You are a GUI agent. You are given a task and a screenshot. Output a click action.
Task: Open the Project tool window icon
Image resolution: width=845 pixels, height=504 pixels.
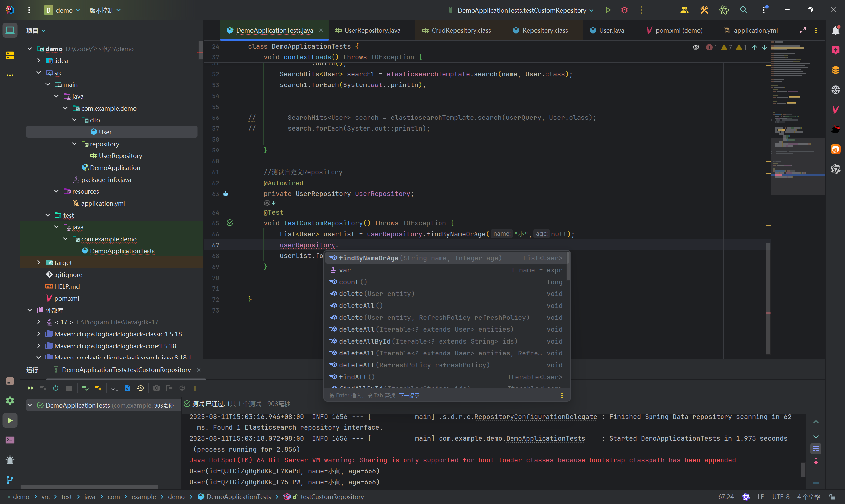point(10,31)
